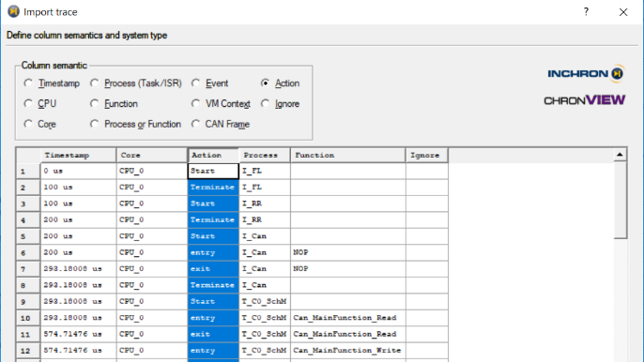
Task: Select row header 1
Action: (x=28, y=171)
